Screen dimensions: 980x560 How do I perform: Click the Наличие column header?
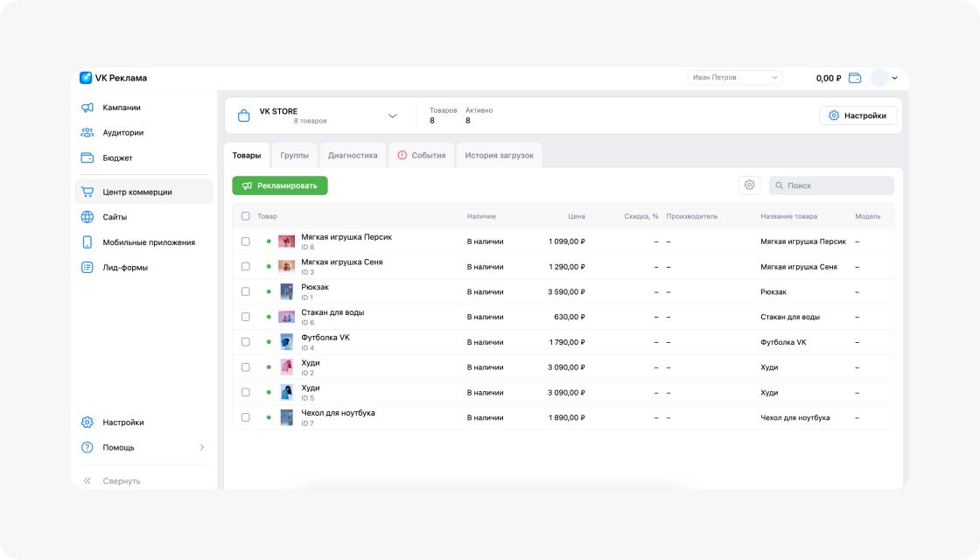481,216
